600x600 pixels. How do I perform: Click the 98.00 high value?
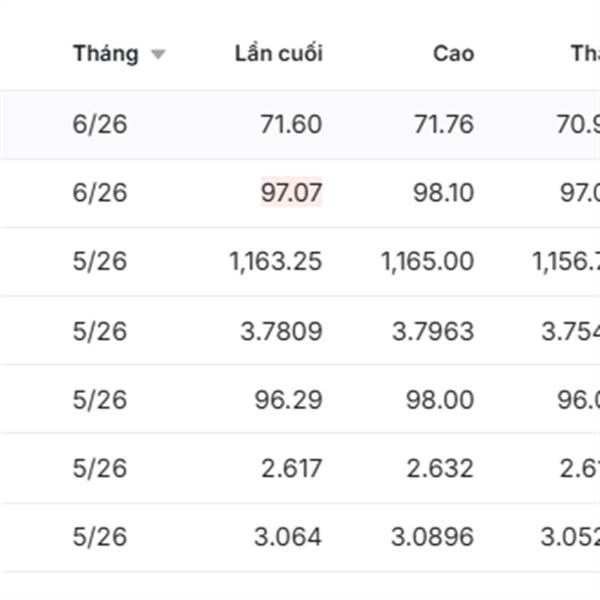pyautogui.click(x=441, y=399)
